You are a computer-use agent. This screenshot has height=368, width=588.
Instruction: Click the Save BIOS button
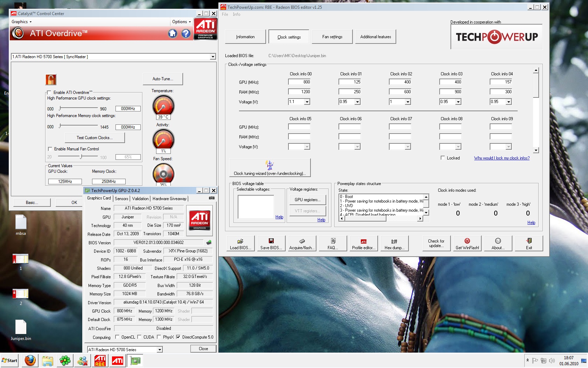point(271,243)
